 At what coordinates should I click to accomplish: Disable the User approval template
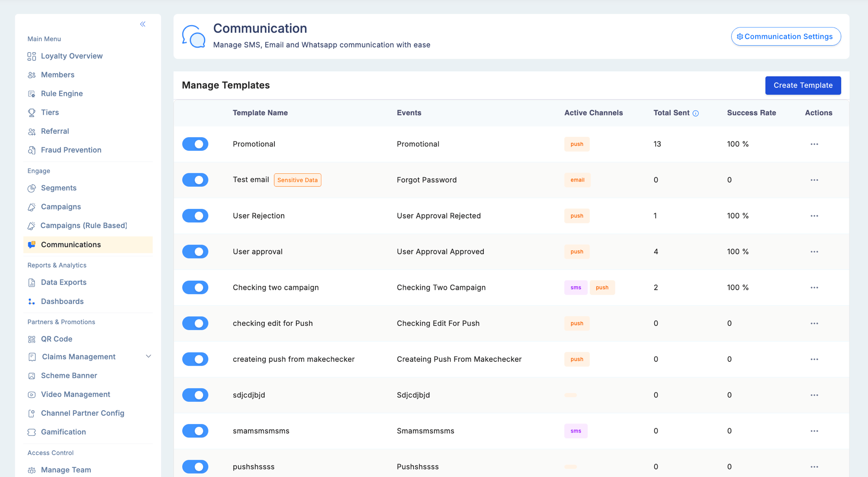[x=195, y=252]
